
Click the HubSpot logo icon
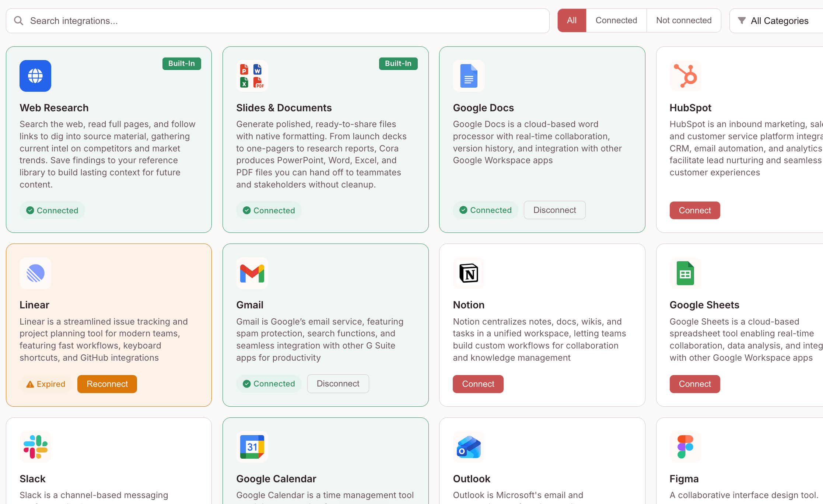685,76
